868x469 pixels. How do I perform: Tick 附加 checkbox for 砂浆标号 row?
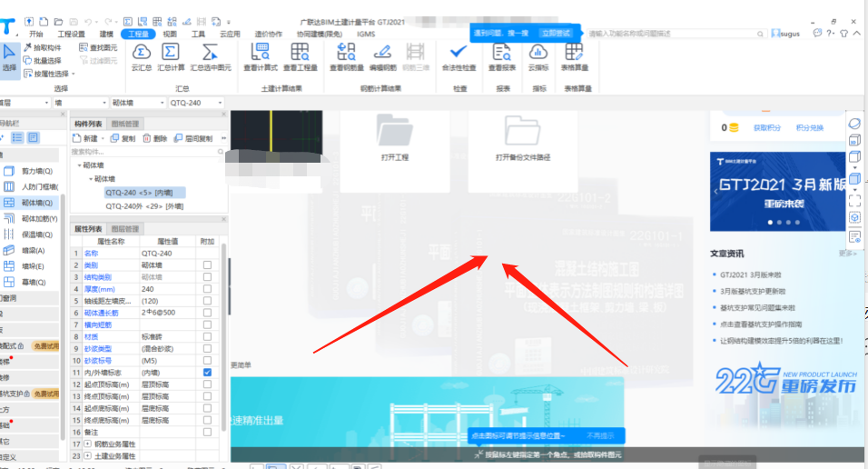point(207,360)
